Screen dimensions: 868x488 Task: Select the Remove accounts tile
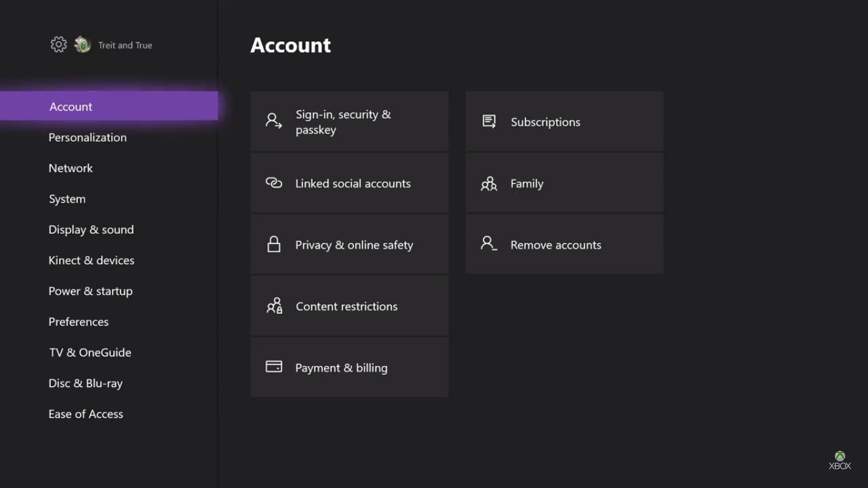tap(564, 245)
